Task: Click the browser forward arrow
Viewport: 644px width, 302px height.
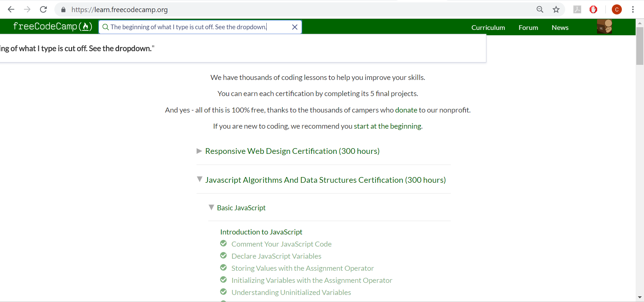Action: coord(27,9)
